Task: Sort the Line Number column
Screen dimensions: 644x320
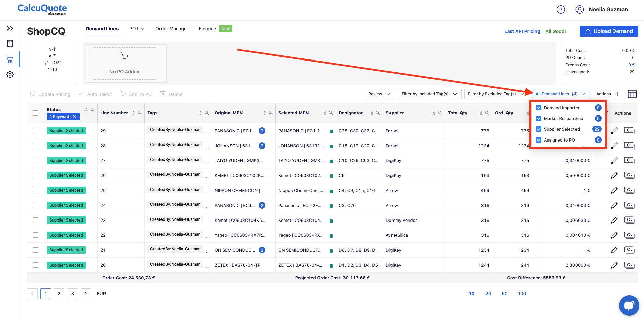Action: click(133, 113)
